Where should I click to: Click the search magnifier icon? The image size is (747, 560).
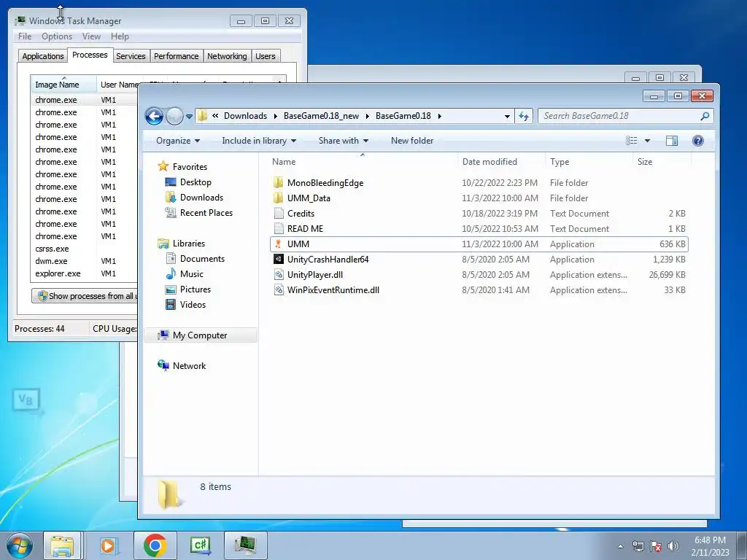(705, 116)
